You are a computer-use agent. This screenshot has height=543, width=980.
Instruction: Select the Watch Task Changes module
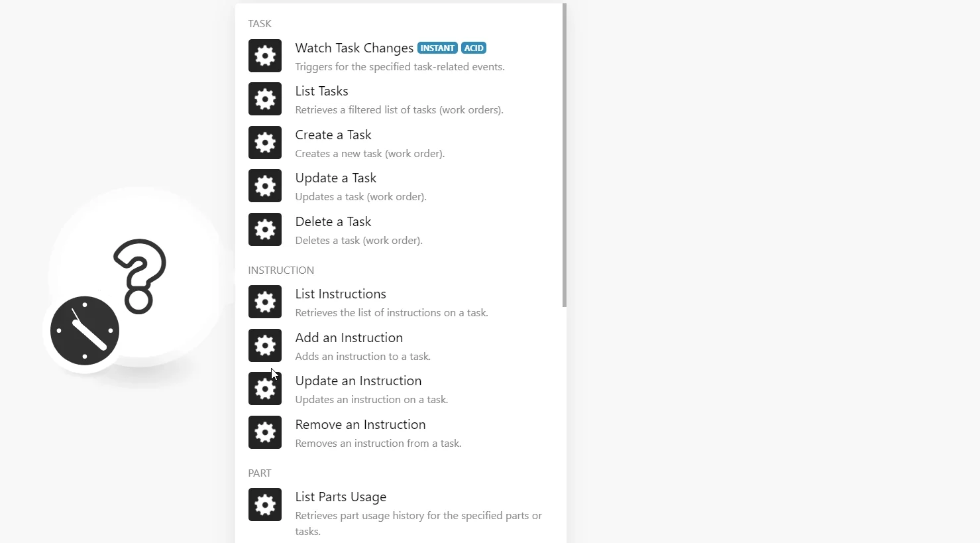coord(400,56)
